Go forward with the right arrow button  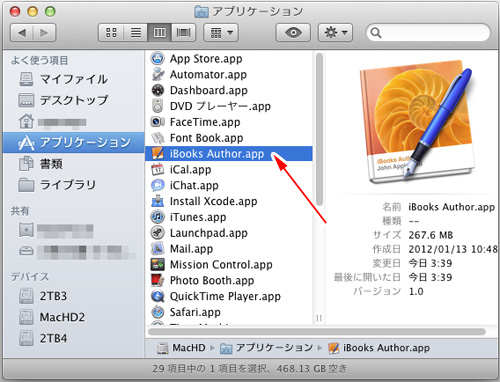coord(44,33)
